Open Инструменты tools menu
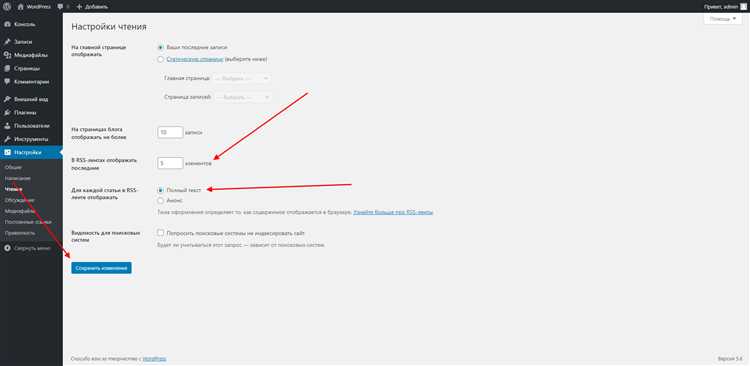The image size is (750, 366). point(31,139)
